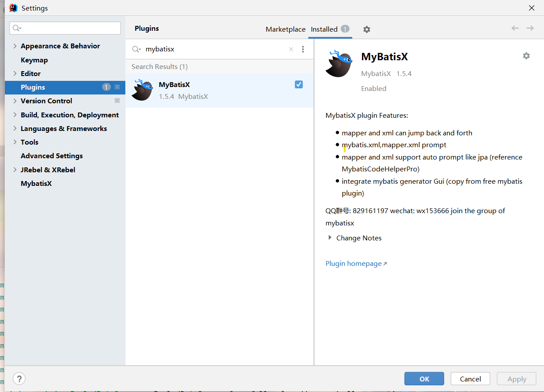Click the project-level icon beside Plugins

pos(117,87)
